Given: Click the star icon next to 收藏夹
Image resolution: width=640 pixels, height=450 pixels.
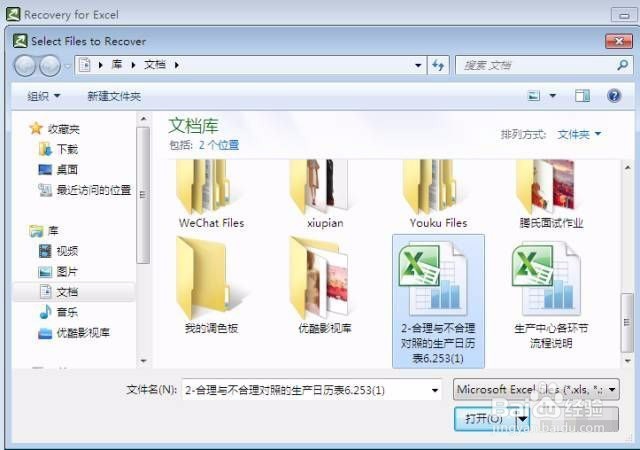Looking at the screenshot, I should pyautogui.click(x=36, y=128).
